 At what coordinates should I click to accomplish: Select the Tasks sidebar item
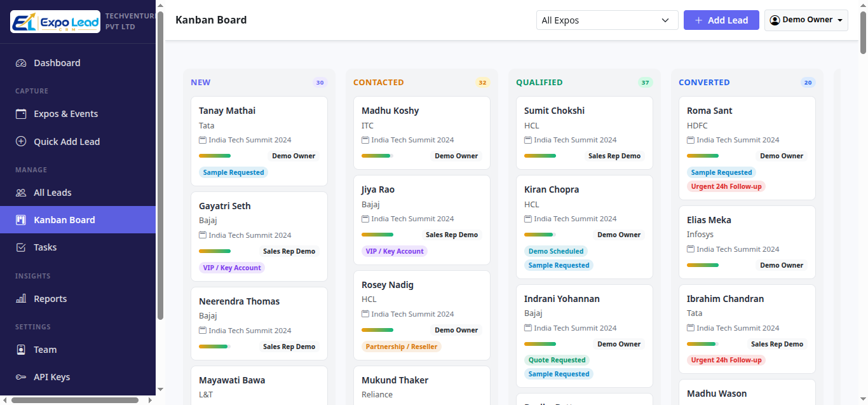(78, 247)
